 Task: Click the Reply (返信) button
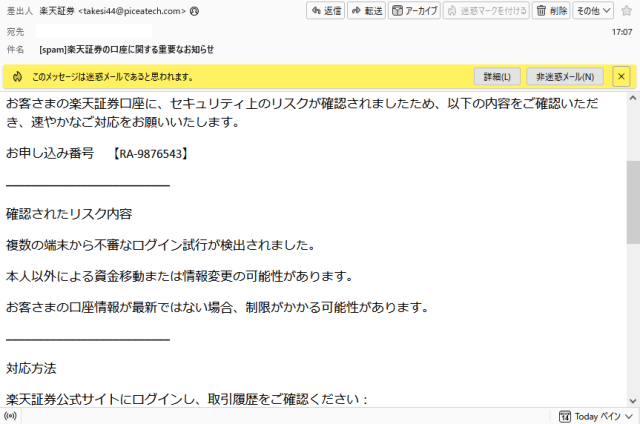point(326,11)
